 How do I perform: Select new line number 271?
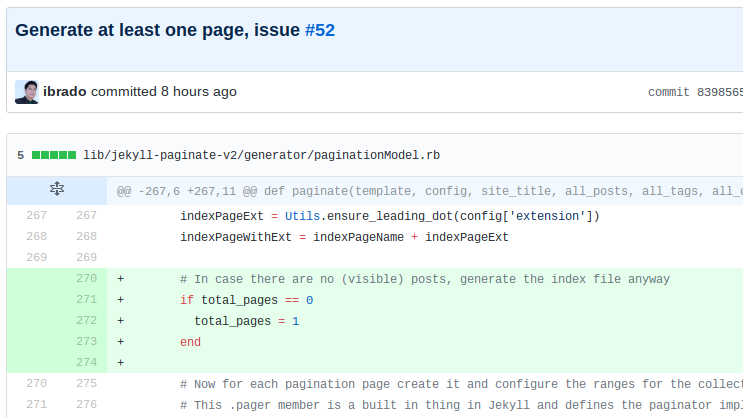click(x=86, y=300)
